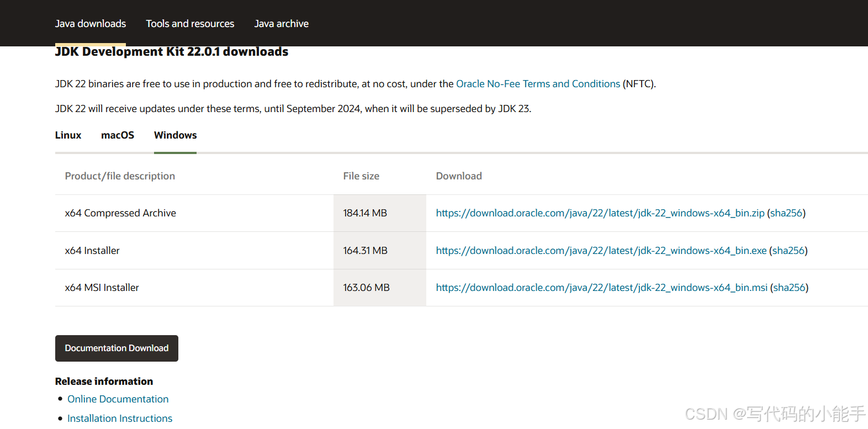This screenshot has height=429, width=868.
Task: Switch to the Linux tab
Action: [68, 135]
